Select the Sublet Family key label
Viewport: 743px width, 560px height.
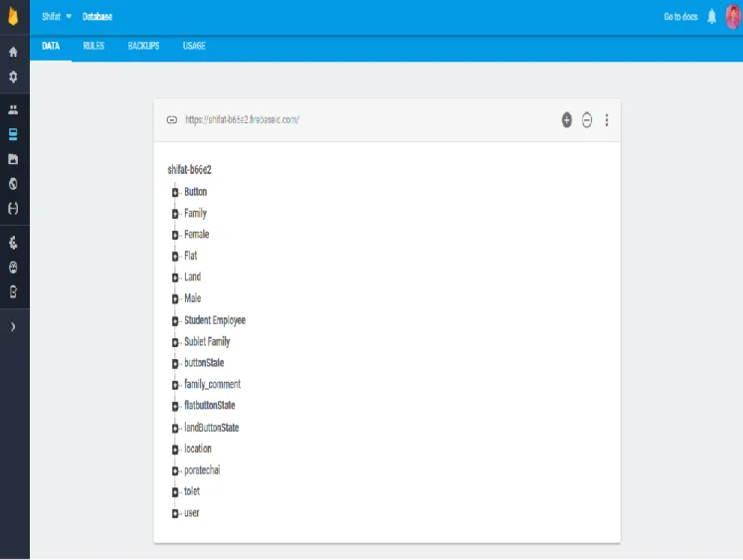click(x=207, y=341)
